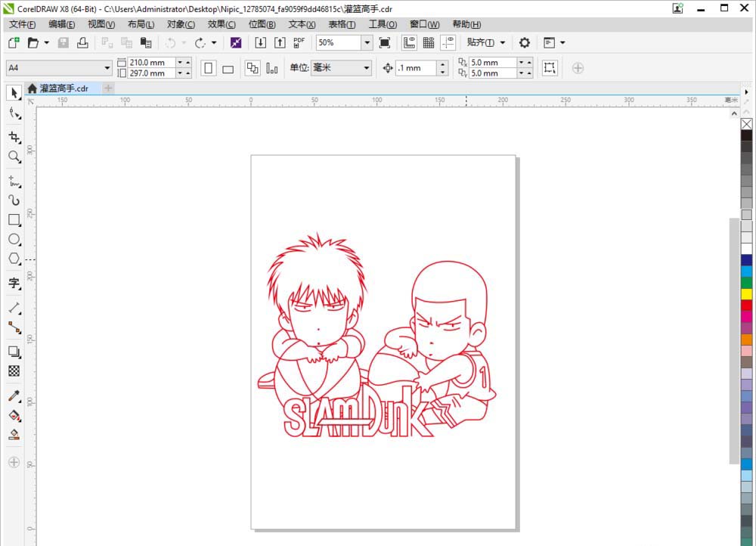The width and height of the screenshot is (756, 546).
Task: Click the quick customize plus on property bar
Action: (x=578, y=68)
